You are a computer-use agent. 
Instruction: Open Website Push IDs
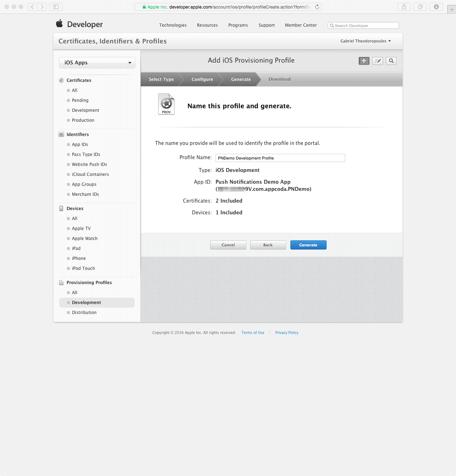point(89,164)
